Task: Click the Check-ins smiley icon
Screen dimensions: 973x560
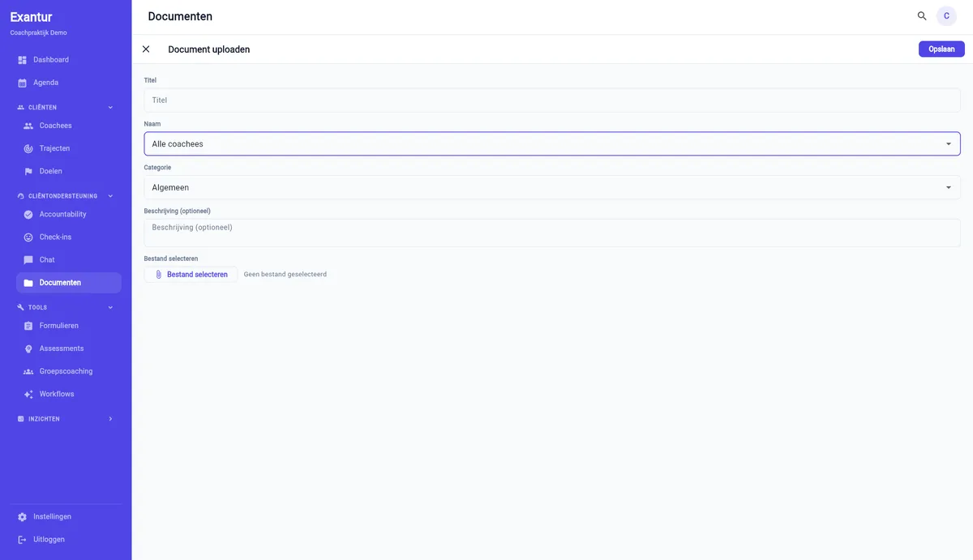Action: click(x=28, y=237)
